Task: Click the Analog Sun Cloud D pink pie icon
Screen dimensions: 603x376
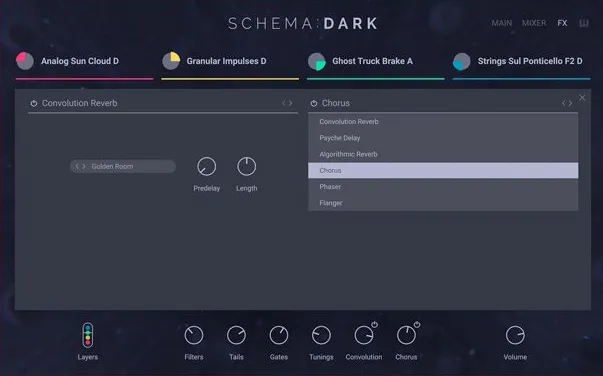Action: (x=25, y=61)
